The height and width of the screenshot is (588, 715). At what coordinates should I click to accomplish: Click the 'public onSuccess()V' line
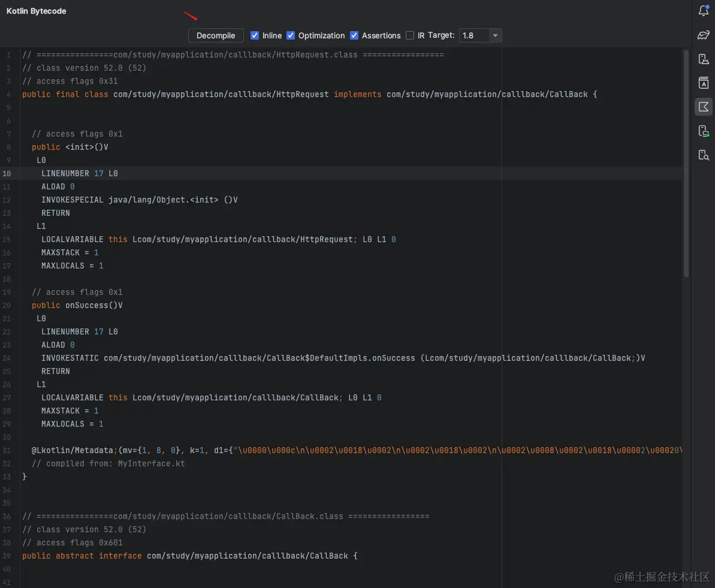coord(77,306)
